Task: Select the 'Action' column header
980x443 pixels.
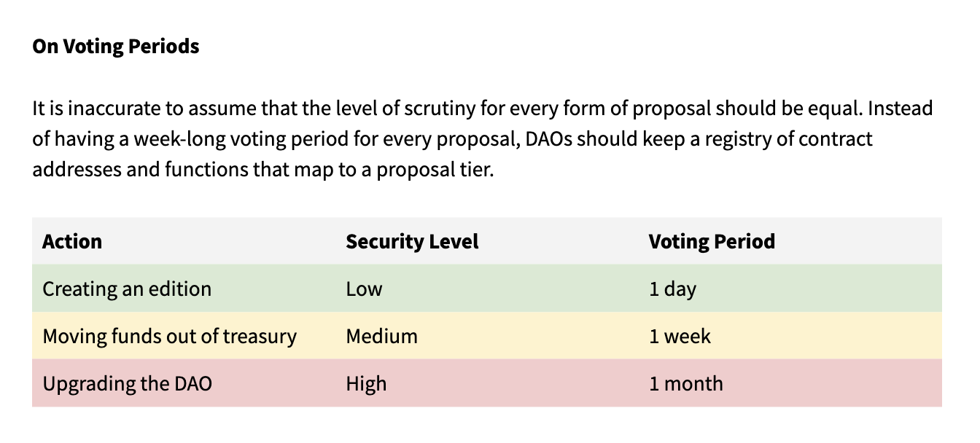Action: pos(72,241)
